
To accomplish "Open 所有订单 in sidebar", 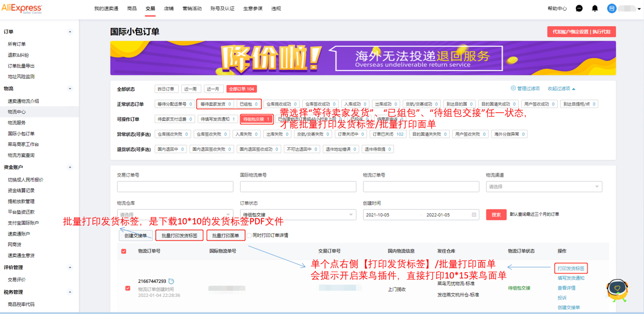I will coord(17,44).
